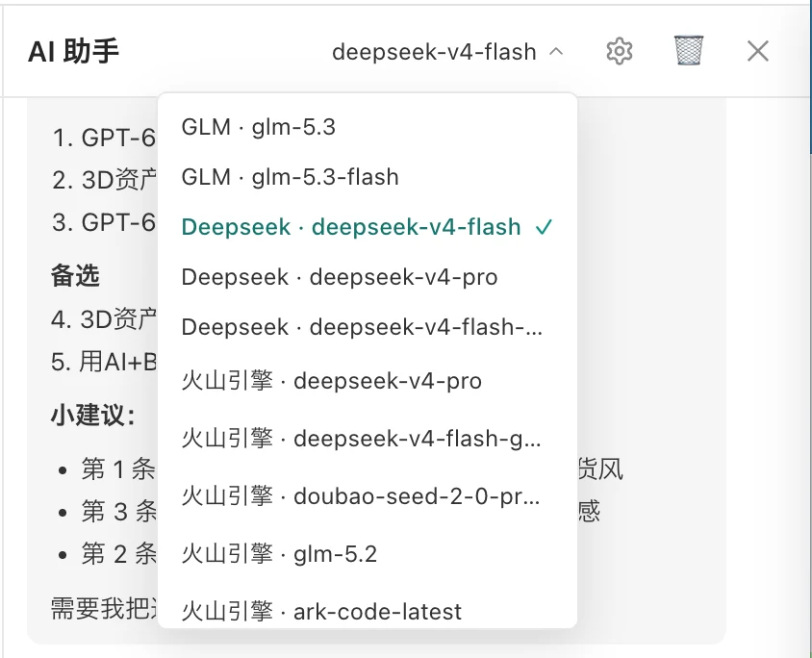812x658 pixels.
Task: Click the AI 助手 panel title
Action: [x=73, y=51]
